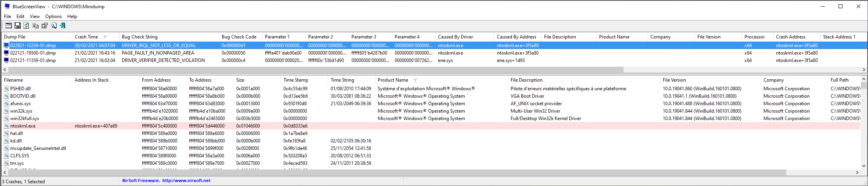
Task: Open the Help menu
Action: [72, 16]
